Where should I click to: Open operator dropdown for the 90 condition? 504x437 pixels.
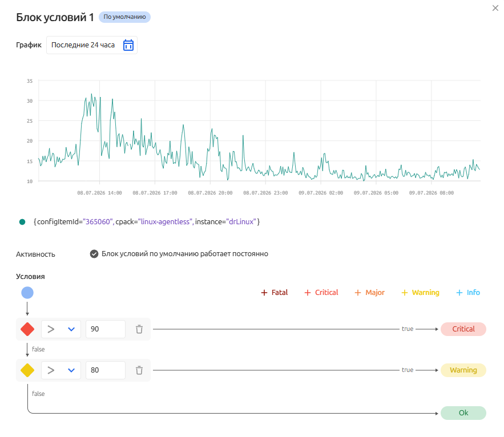(61, 329)
